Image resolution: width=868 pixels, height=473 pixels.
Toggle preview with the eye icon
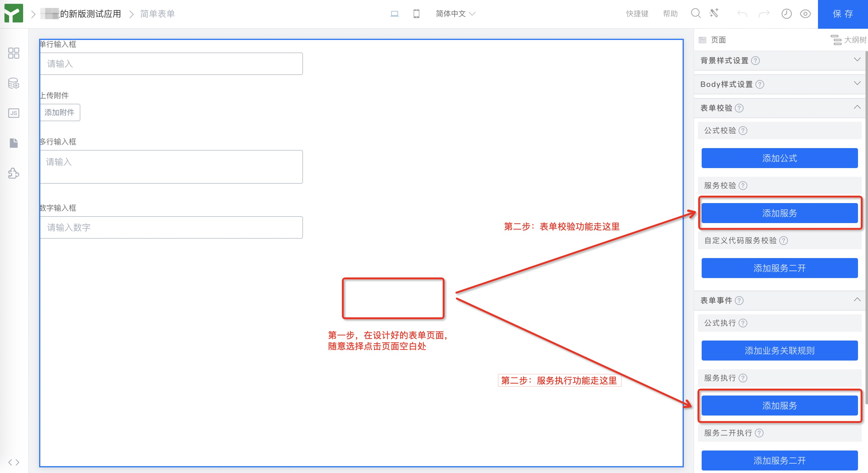click(x=805, y=14)
